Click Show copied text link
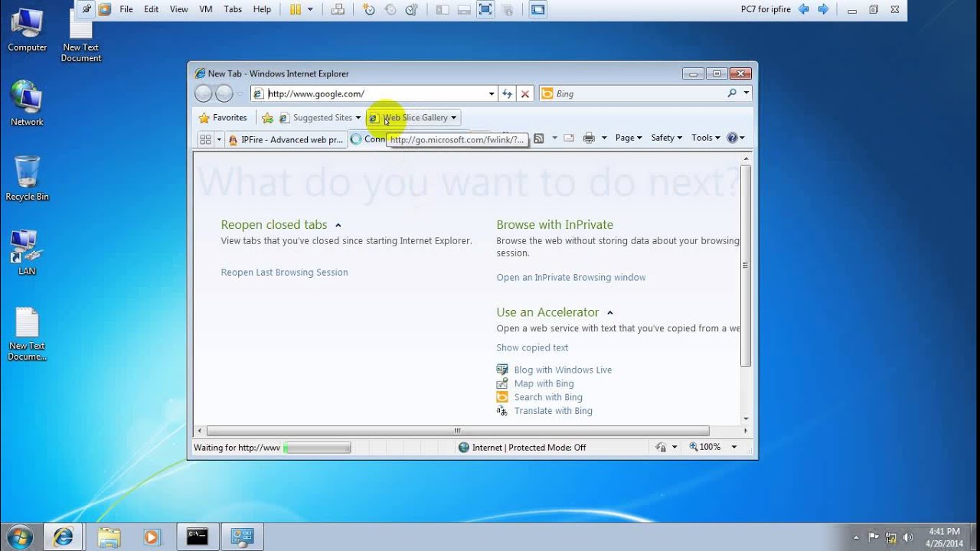The width and height of the screenshot is (980, 551). coord(532,347)
